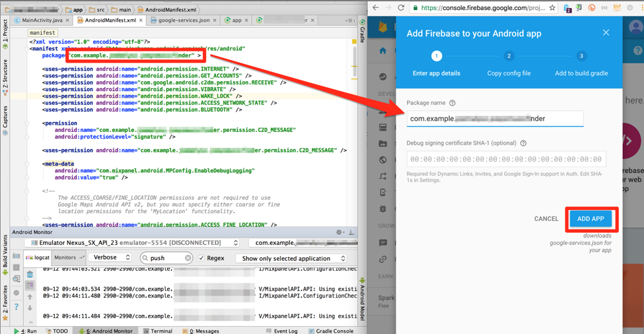Open the emulator device selection dropdown
The image size is (644, 334).
tap(138, 243)
